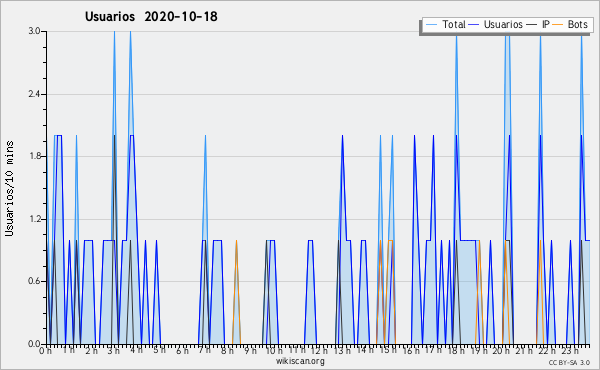
Task: Click the '11 h' x-axis label
Action: [x=297, y=350]
